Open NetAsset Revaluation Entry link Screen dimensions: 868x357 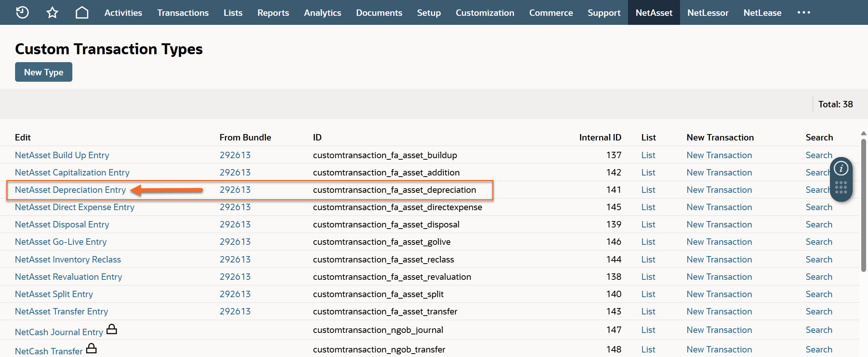tap(69, 277)
